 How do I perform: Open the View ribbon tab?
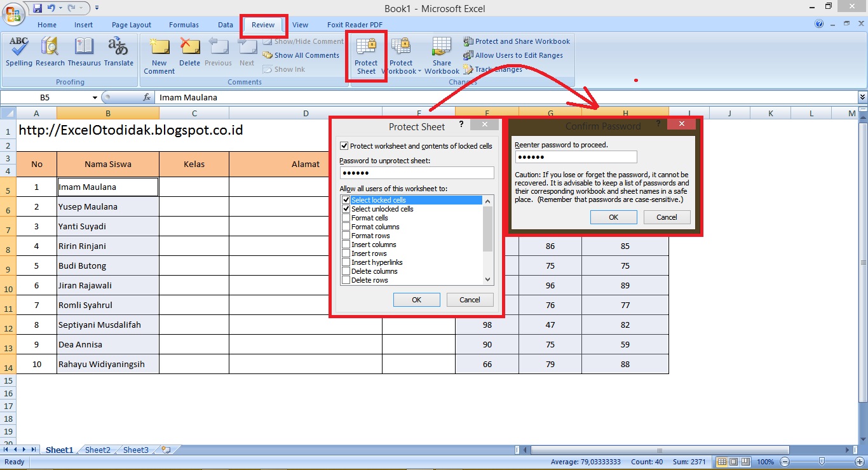click(x=301, y=25)
